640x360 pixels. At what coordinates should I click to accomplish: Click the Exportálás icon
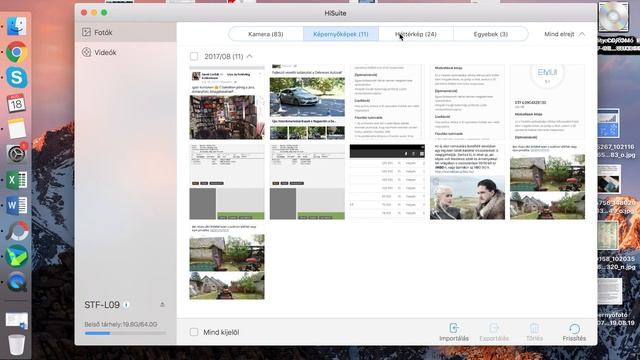[x=494, y=328]
